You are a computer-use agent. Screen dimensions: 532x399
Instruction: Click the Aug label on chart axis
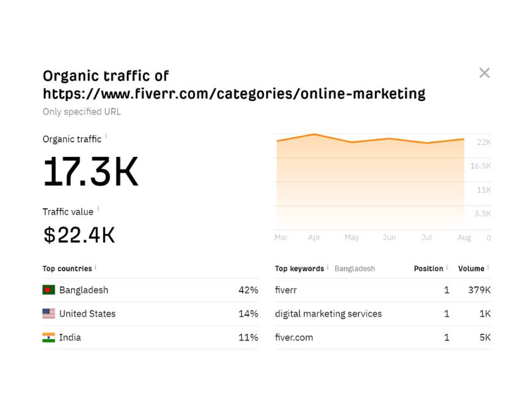click(464, 237)
